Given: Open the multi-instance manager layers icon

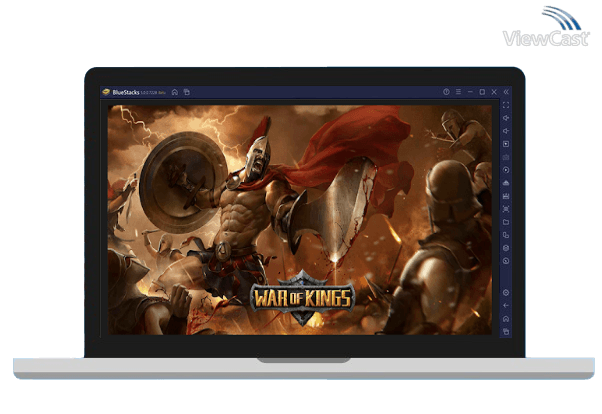Looking at the screenshot, I should 506,248.
